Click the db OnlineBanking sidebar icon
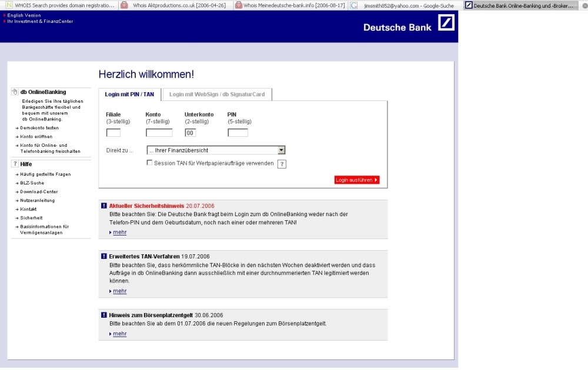Viewport: 588px width, 370px height. 15,92
